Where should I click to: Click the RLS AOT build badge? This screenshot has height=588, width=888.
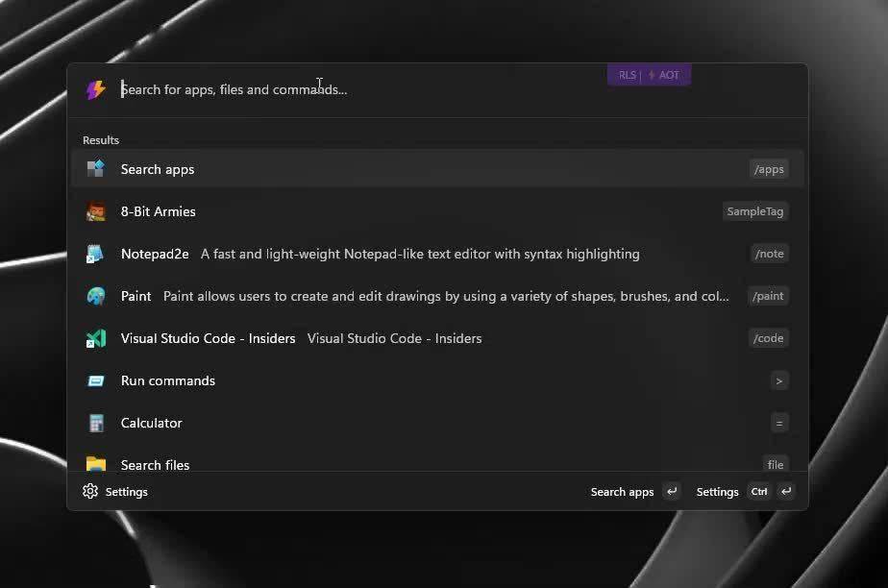[x=649, y=75]
